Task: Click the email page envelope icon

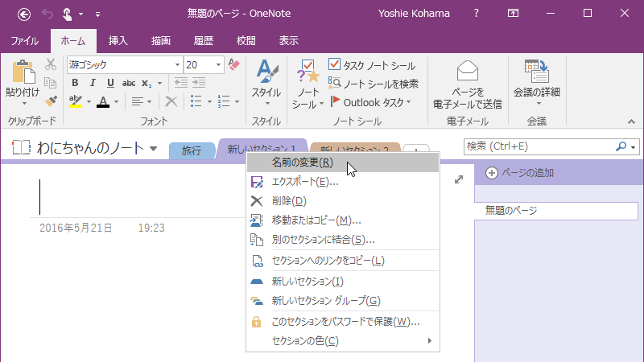Action: tap(467, 73)
